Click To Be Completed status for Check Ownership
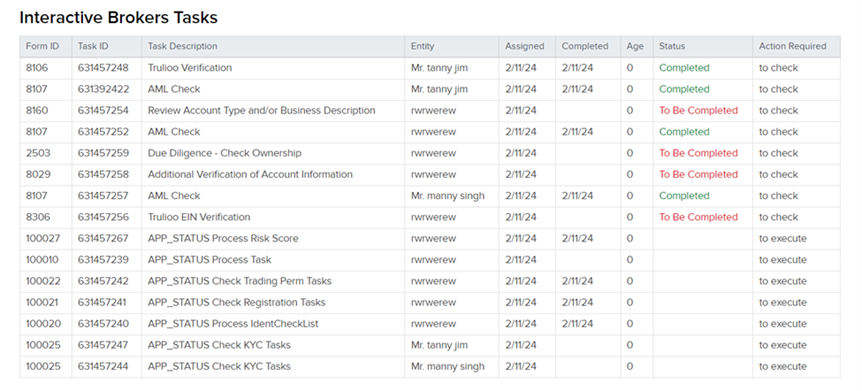Image resolution: width=862 pixels, height=391 pixels. click(698, 153)
